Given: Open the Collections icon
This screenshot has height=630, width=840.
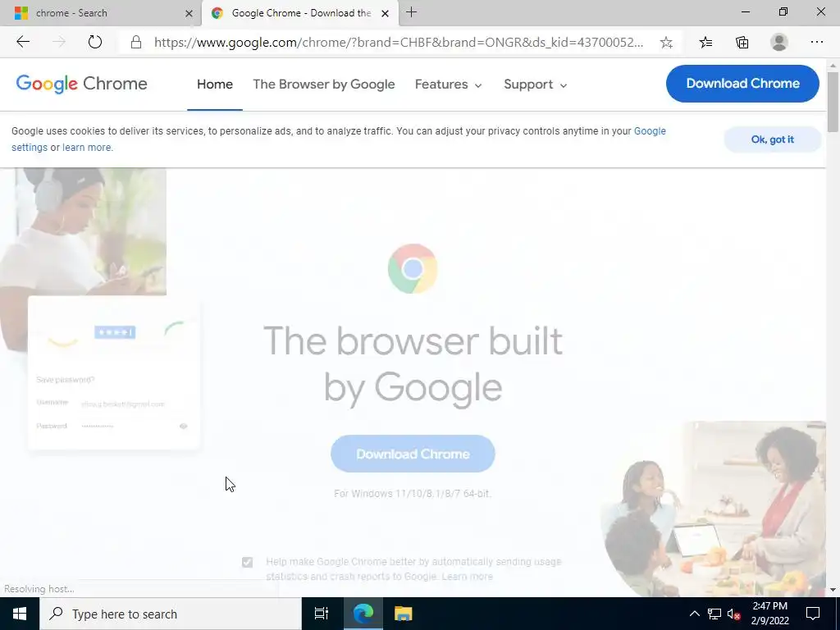Looking at the screenshot, I should (x=742, y=43).
